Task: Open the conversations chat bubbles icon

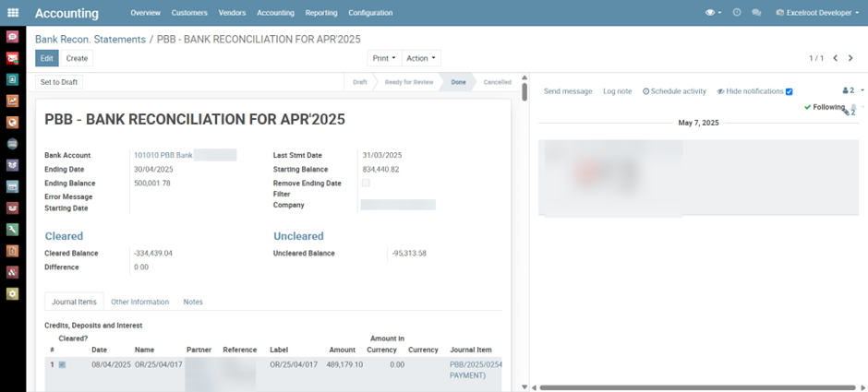Action: [756, 12]
